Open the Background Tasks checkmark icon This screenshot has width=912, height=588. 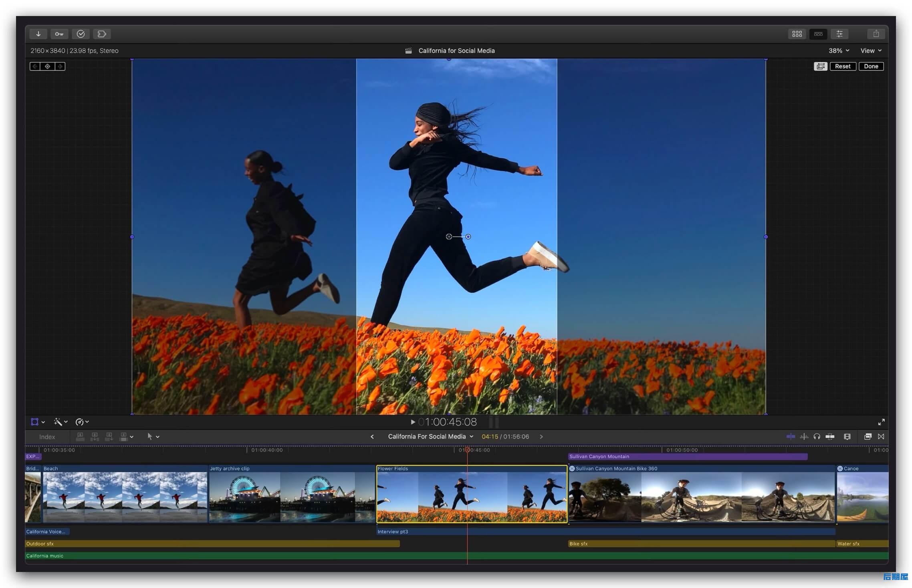point(81,34)
